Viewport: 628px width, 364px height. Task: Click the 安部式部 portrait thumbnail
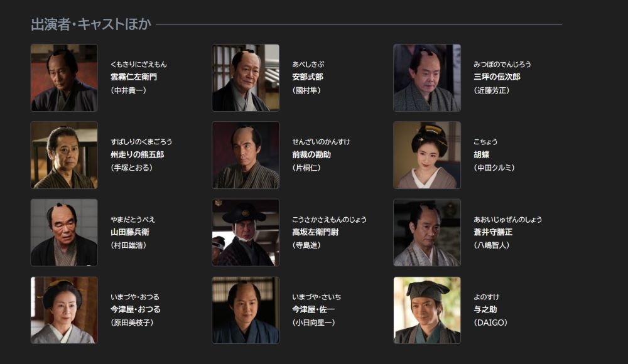coord(246,78)
